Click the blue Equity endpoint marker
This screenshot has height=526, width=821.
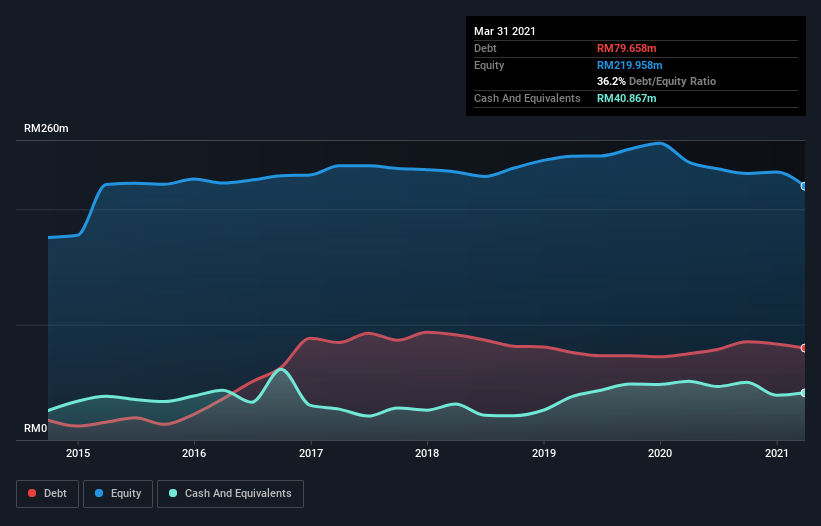pos(804,186)
